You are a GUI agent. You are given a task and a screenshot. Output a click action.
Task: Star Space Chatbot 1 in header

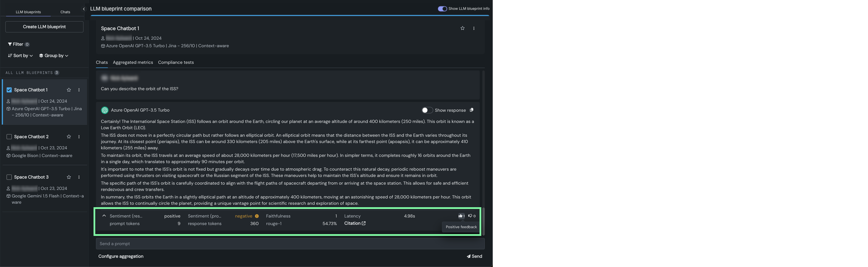(x=462, y=28)
